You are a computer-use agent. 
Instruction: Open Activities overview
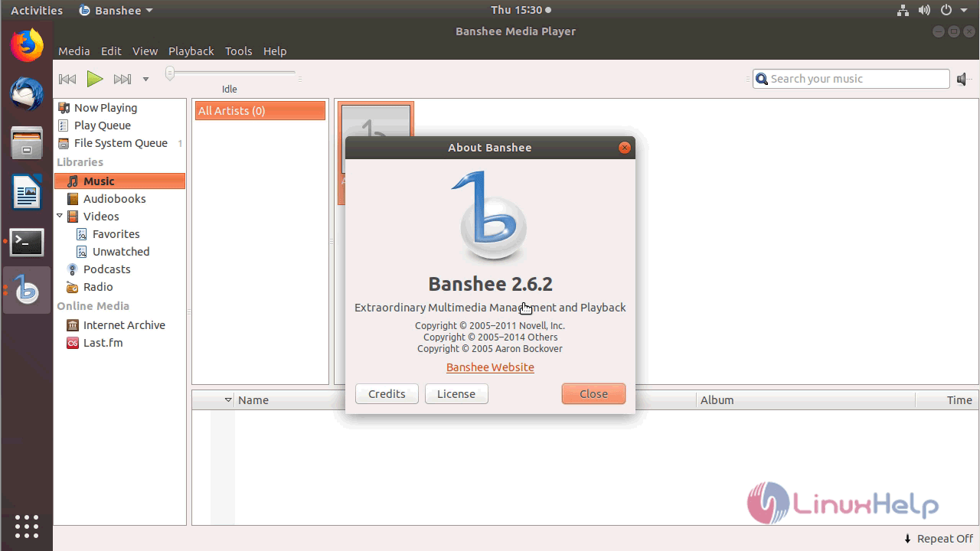pyautogui.click(x=37, y=10)
